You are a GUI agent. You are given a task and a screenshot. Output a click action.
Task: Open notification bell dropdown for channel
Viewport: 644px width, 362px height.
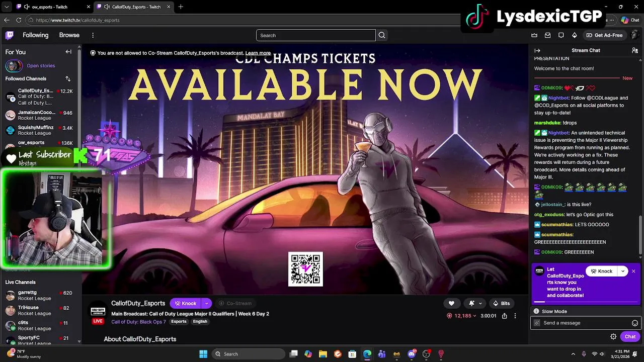475,303
